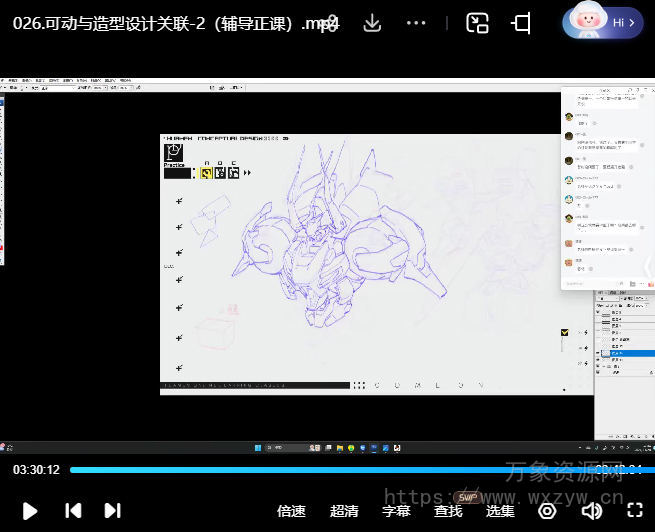The image size is (655, 532).
Task: Skip to the previous video
Action: click(73, 510)
